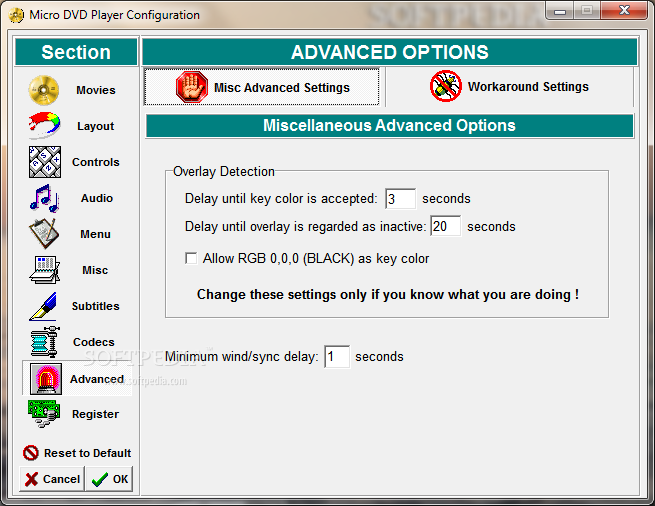
Task: Minimize the configuration window
Action: tap(559, 10)
